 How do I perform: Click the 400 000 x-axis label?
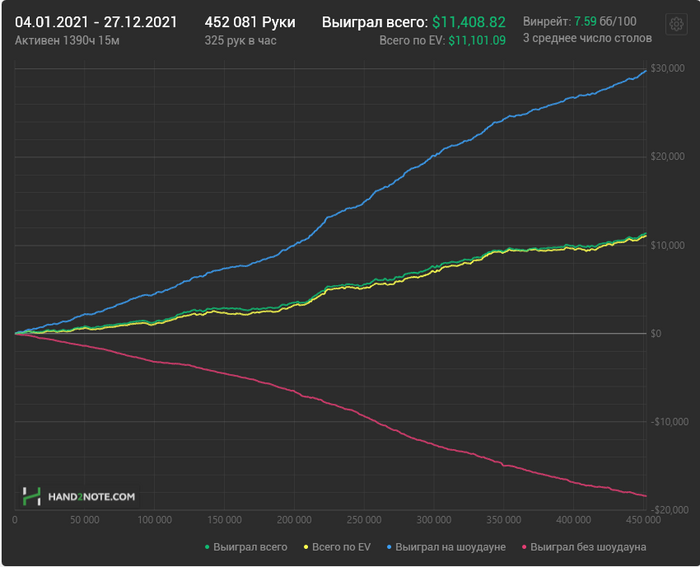tap(574, 520)
